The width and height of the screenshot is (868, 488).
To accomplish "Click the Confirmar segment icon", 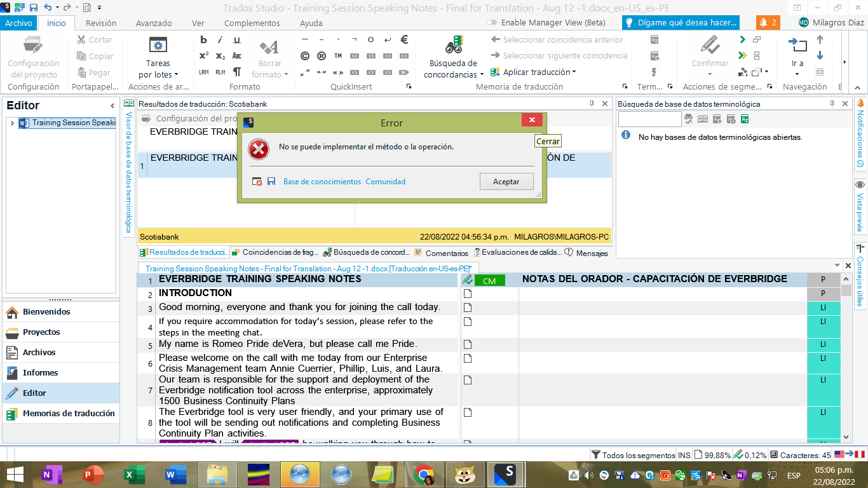I will click(x=710, y=46).
